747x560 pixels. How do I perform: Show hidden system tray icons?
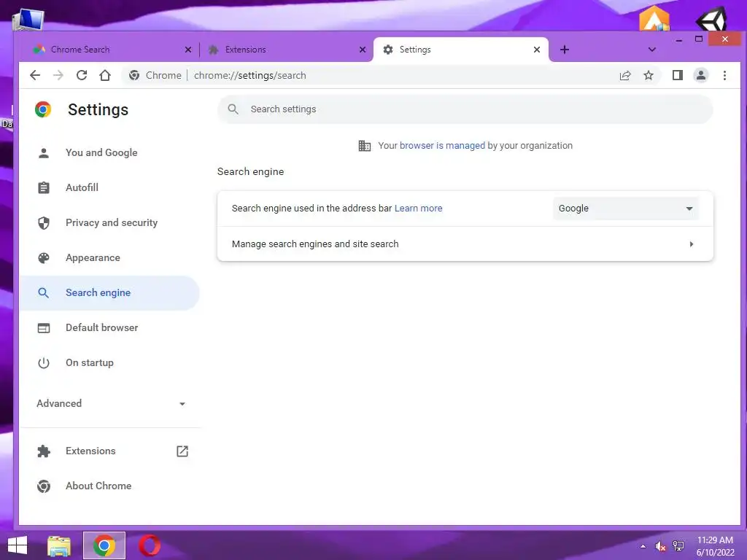643,546
